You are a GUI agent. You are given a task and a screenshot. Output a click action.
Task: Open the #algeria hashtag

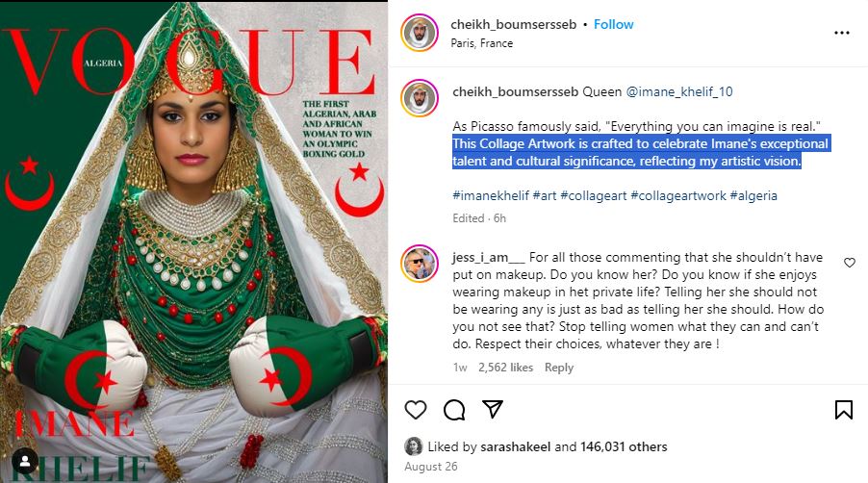753,196
